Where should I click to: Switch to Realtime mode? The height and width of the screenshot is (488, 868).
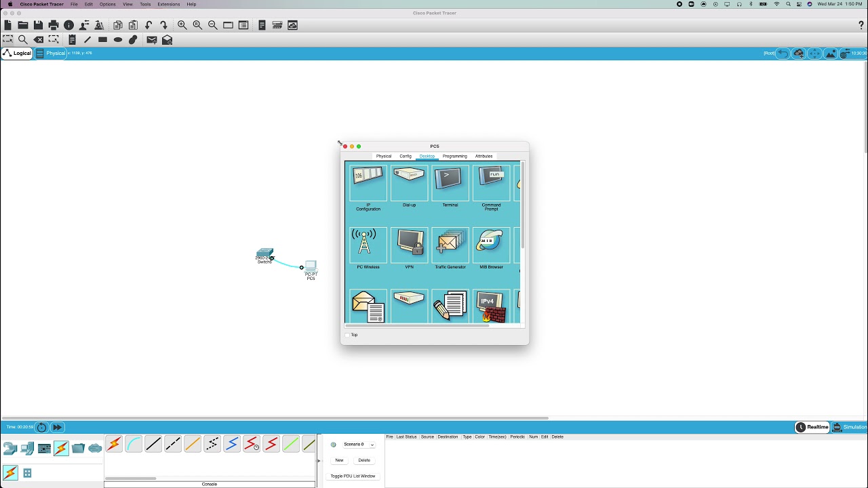click(812, 427)
